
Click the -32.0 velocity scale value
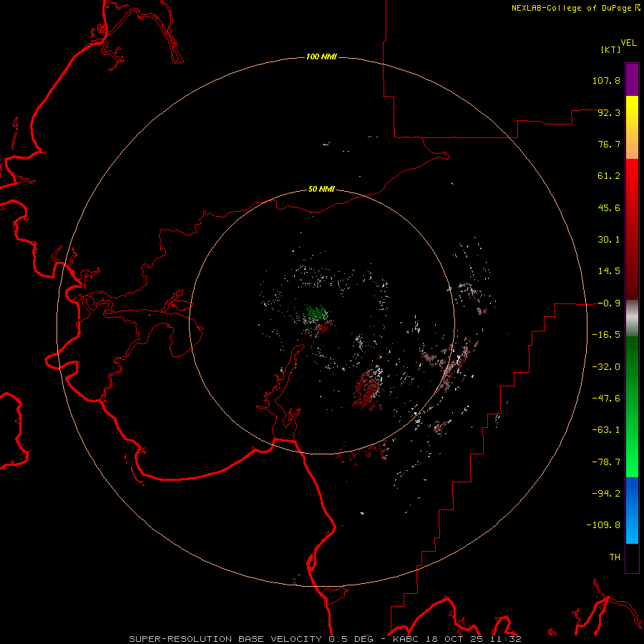(x=606, y=367)
